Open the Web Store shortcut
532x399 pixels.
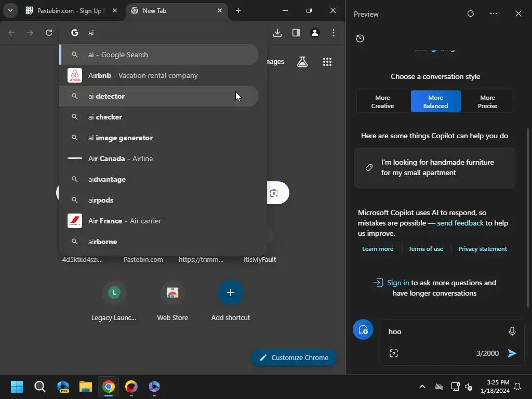point(172,301)
